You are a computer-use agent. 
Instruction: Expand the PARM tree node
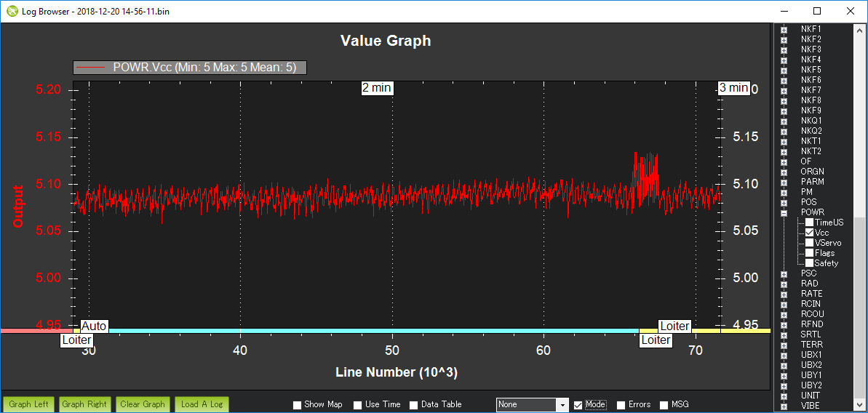pyautogui.click(x=784, y=182)
